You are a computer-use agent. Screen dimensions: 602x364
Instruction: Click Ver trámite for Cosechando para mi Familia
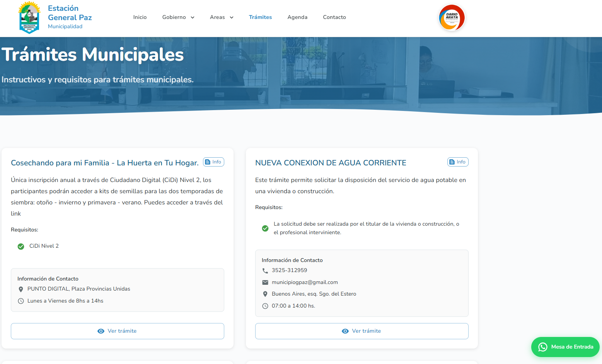tap(118, 331)
